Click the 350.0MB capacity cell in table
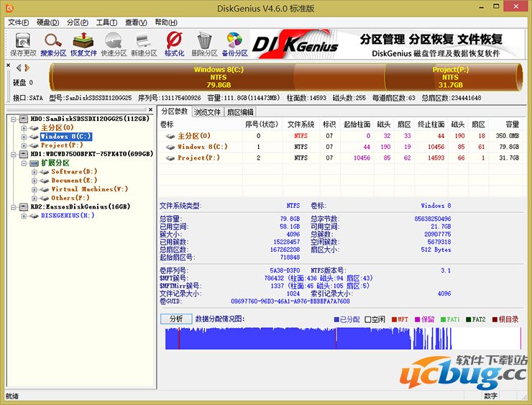 pyautogui.click(x=508, y=136)
